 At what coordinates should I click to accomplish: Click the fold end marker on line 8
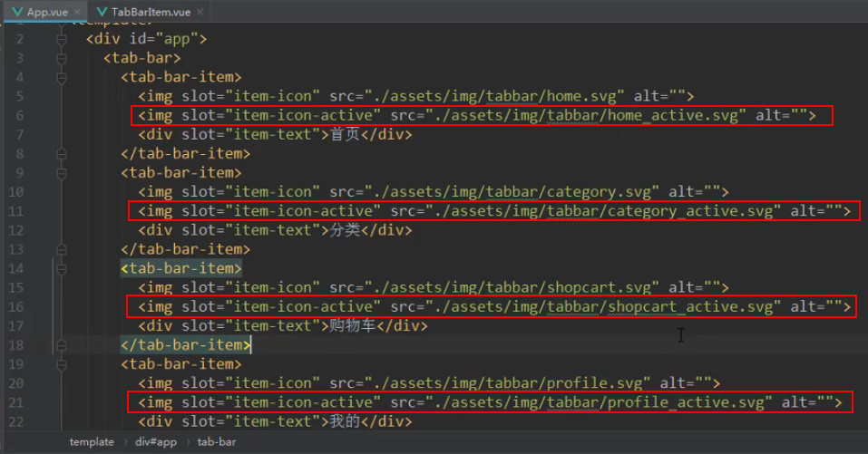click(x=62, y=154)
